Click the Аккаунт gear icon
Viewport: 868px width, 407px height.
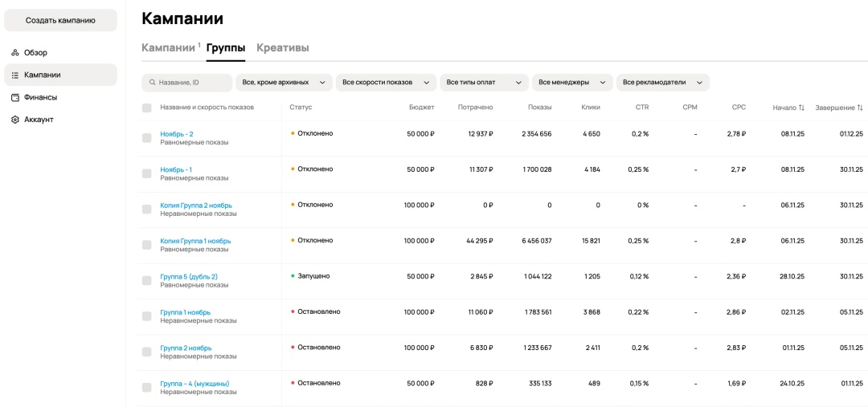15,120
